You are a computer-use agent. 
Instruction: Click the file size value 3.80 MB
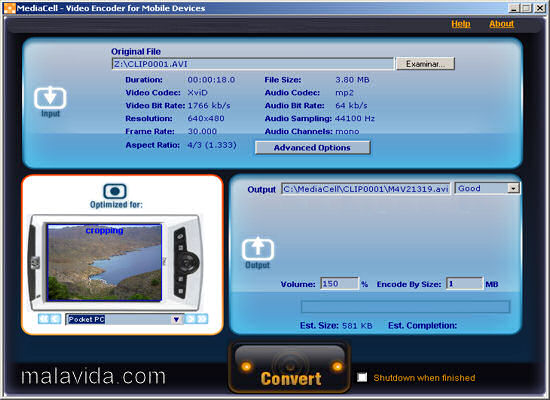353,80
